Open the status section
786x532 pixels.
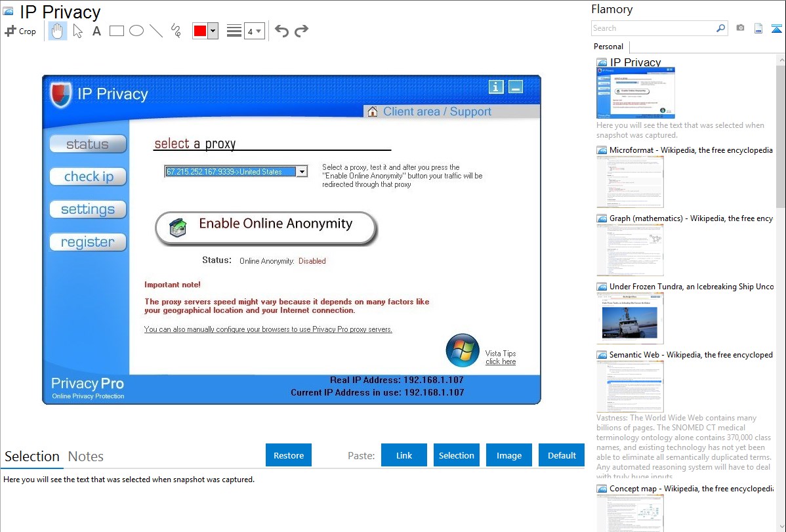coord(88,144)
